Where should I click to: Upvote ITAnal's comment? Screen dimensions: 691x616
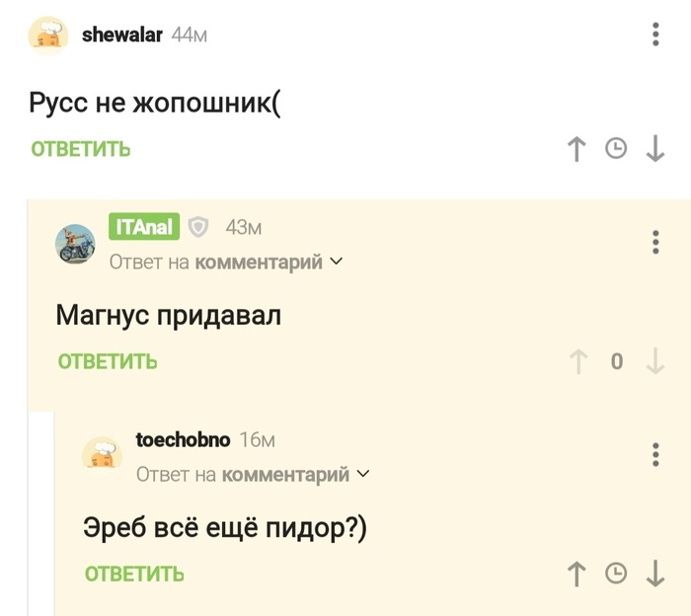(x=578, y=361)
